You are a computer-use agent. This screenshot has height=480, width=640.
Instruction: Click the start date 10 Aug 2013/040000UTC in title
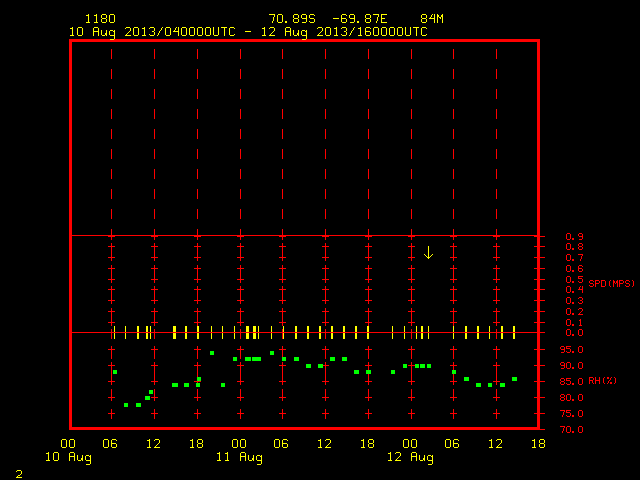(x=152, y=32)
